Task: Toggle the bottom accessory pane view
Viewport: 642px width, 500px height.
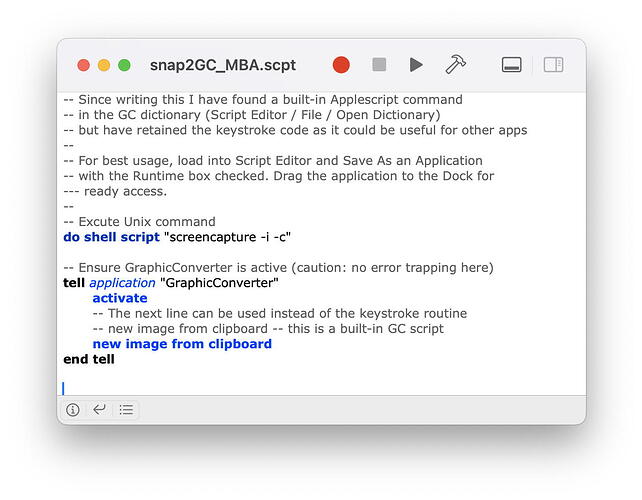Action: coord(511,65)
